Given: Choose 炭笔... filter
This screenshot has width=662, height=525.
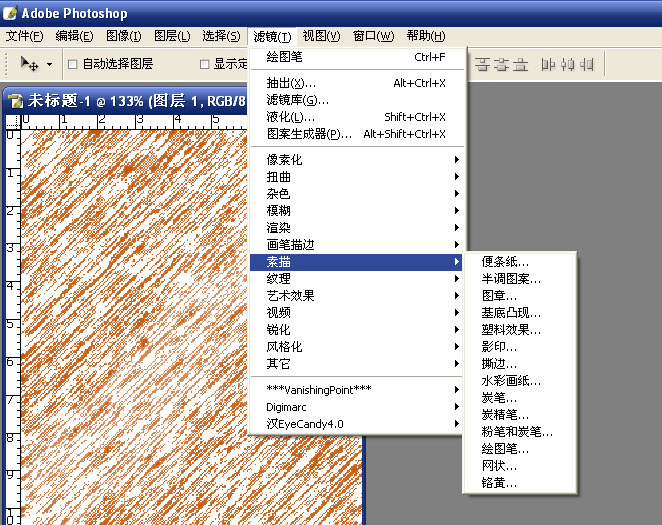Looking at the screenshot, I should click(x=520, y=398).
